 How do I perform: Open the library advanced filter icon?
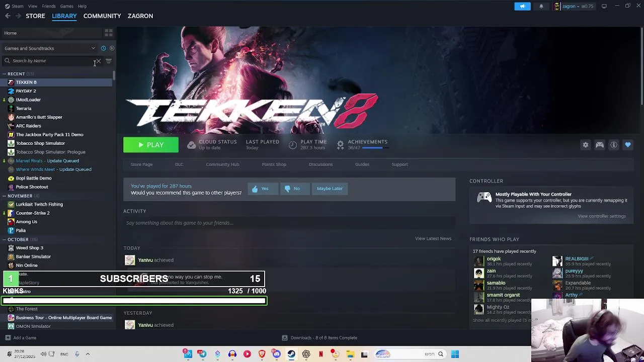click(109, 61)
